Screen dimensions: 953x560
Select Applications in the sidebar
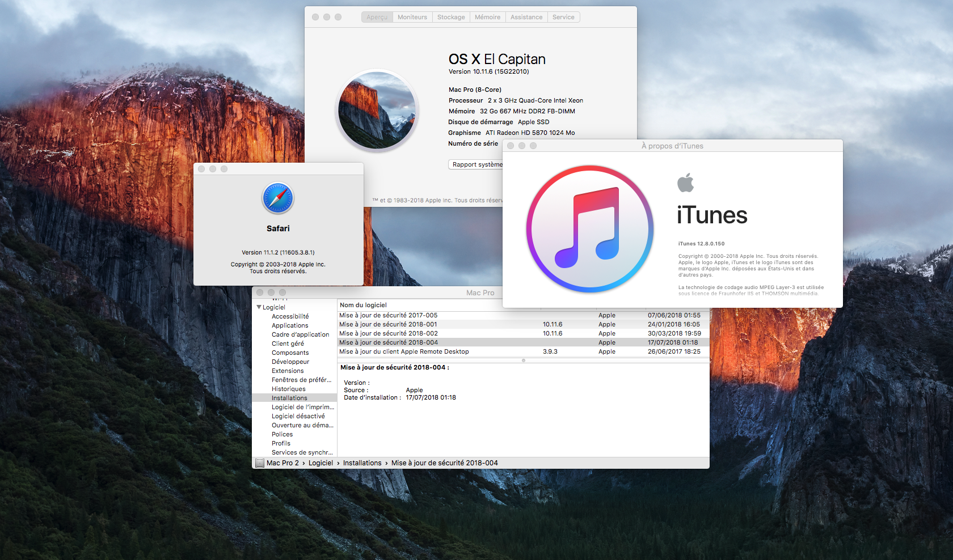pyautogui.click(x=290, y=325)
